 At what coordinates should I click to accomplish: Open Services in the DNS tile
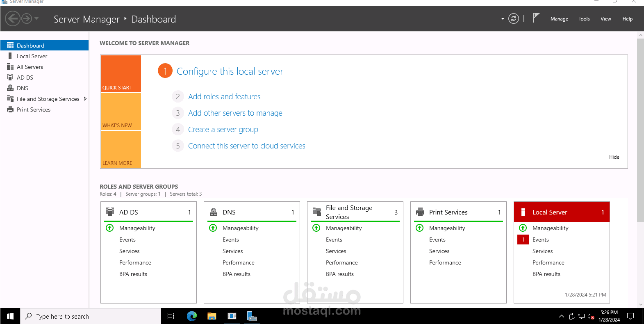(x=232, y=251)
